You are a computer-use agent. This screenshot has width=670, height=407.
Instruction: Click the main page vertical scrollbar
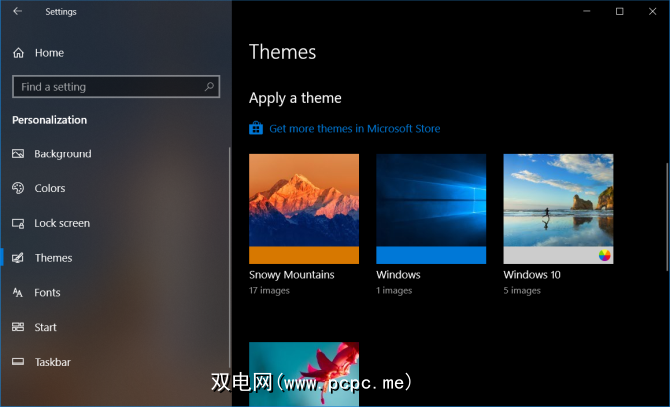coord(667,217)
